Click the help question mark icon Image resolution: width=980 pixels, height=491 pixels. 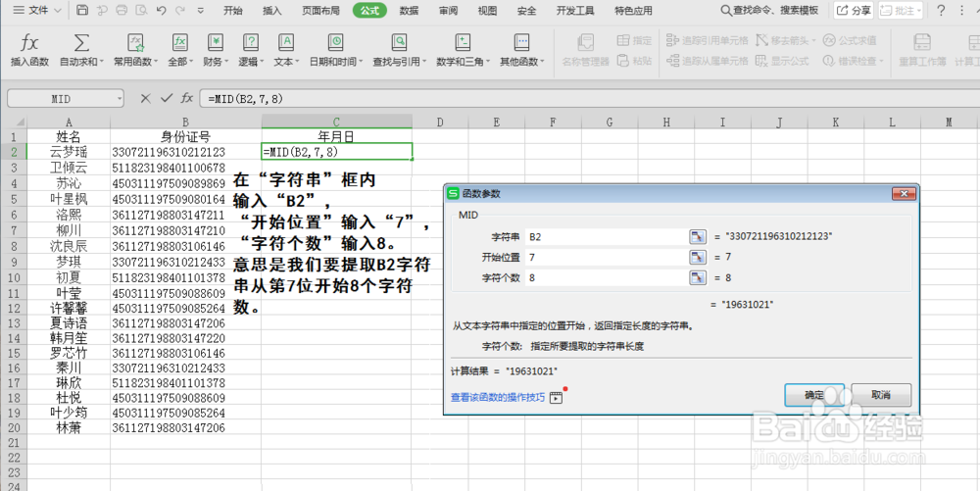(941, 10)
